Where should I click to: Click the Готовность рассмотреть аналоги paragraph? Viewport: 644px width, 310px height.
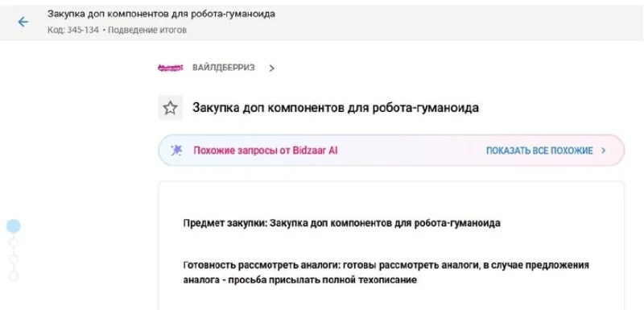click(x=386, y=273)
